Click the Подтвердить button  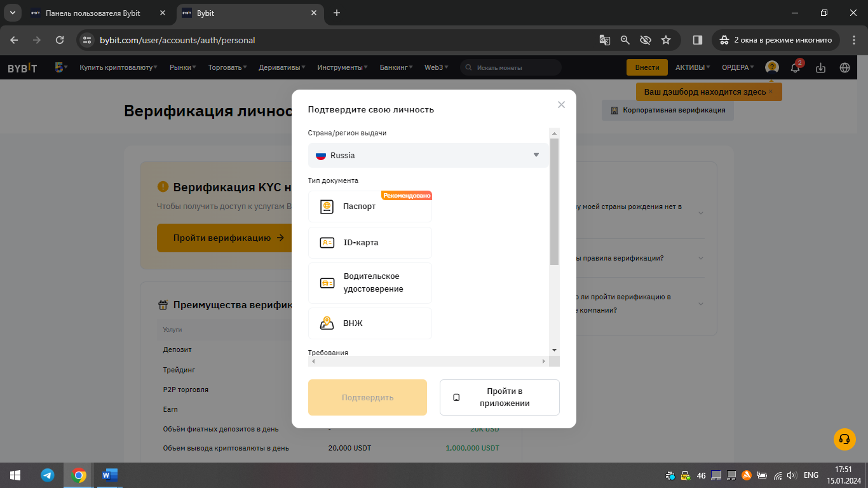pos(367,397)
